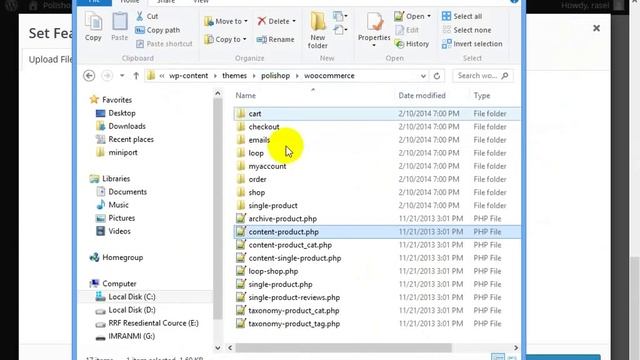Image resolution: width=640 pixels, height=360 pixels.
Task: Create a New folder from ribbon
Action: 318,31
